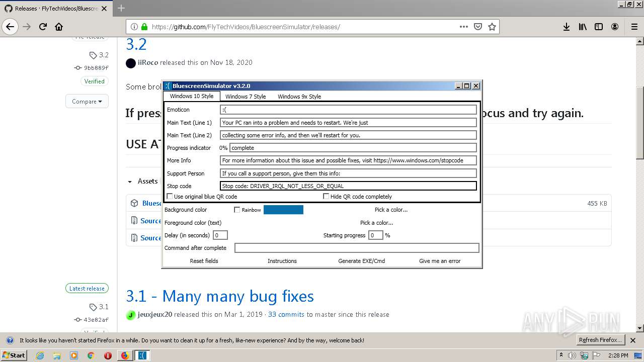Toggle the Firefox sidebar icon

[599, 27]
